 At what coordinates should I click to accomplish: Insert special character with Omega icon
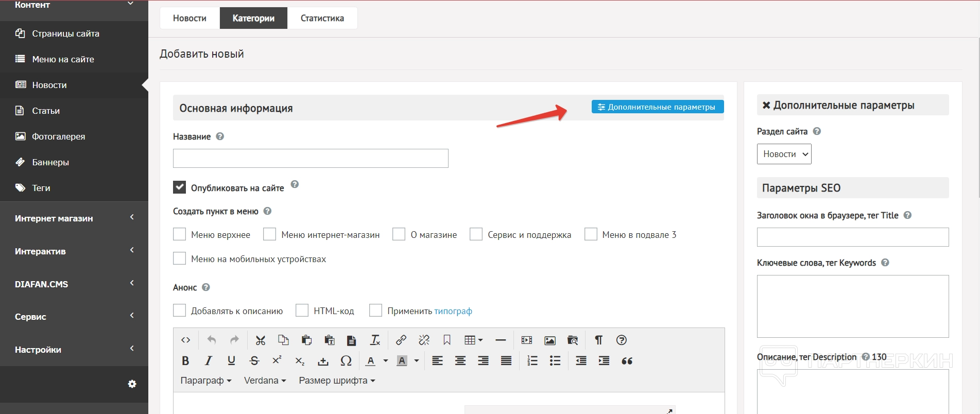[346, 361]
